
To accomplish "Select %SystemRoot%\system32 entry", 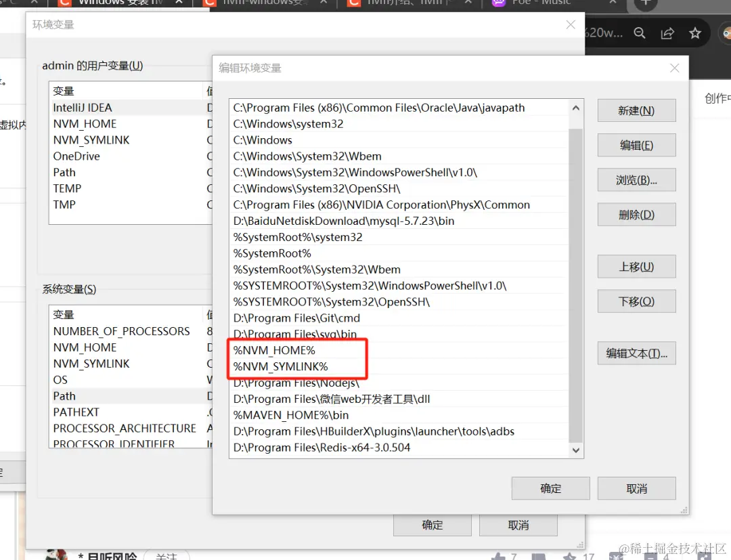I will pyautogui.click(x=399, y=237).
